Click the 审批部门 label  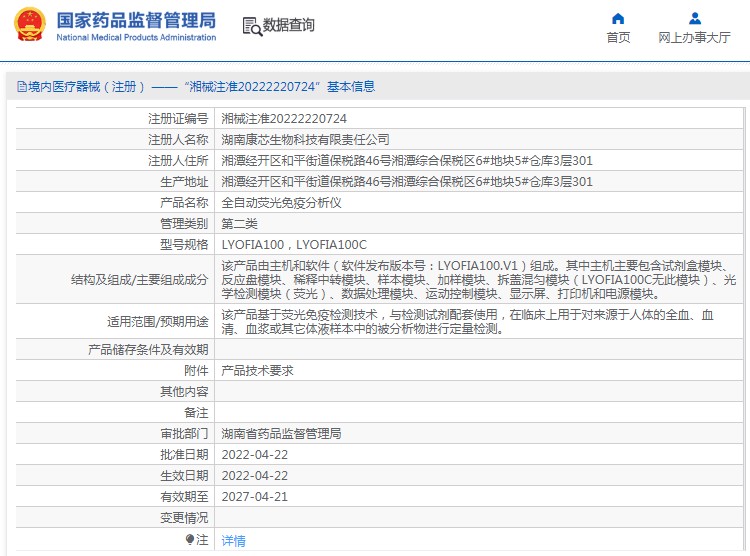point(184,434)
